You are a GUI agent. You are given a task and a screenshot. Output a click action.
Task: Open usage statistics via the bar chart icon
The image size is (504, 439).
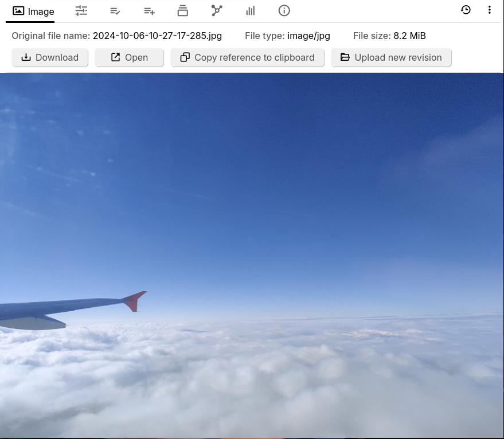(x=250, y=10)
